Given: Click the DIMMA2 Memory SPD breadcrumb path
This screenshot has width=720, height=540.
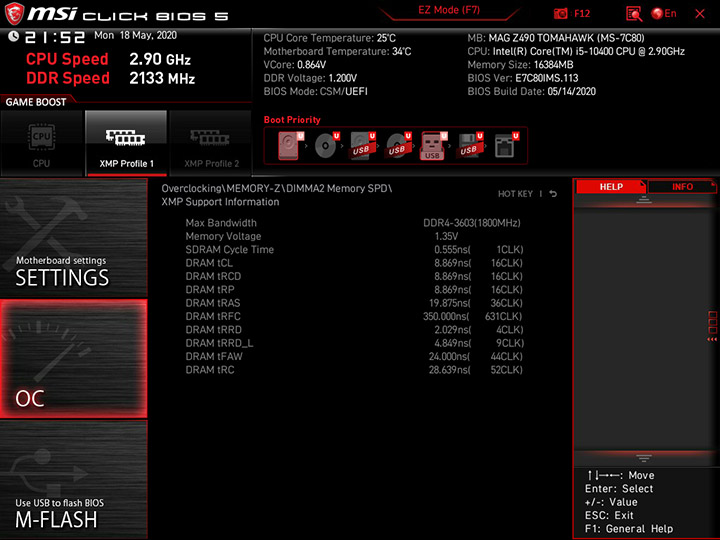Looking at the screenshot, I should 276,188.
